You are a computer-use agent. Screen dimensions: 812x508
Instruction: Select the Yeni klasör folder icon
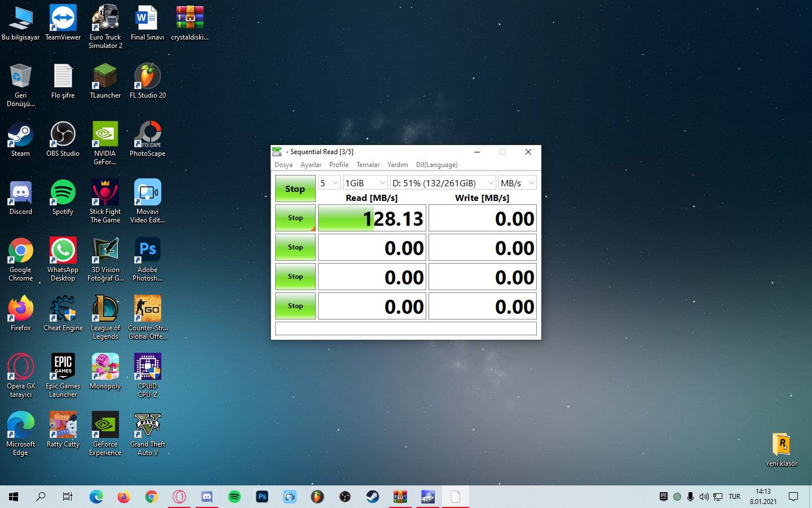782,450
